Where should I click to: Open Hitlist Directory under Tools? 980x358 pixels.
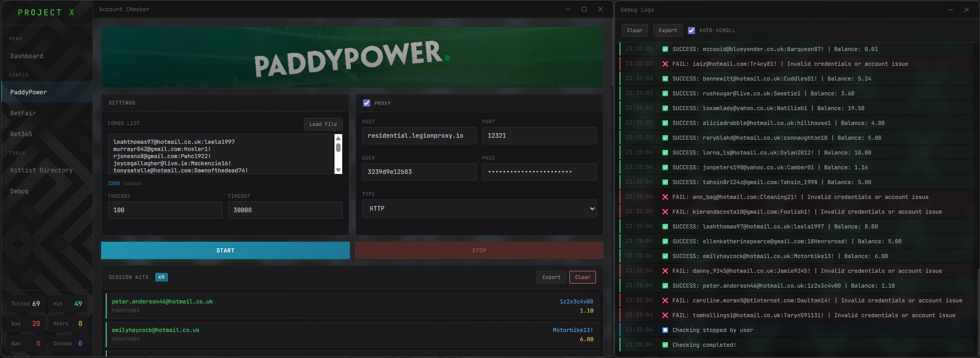pyautogui.click(x=41, y=170)
